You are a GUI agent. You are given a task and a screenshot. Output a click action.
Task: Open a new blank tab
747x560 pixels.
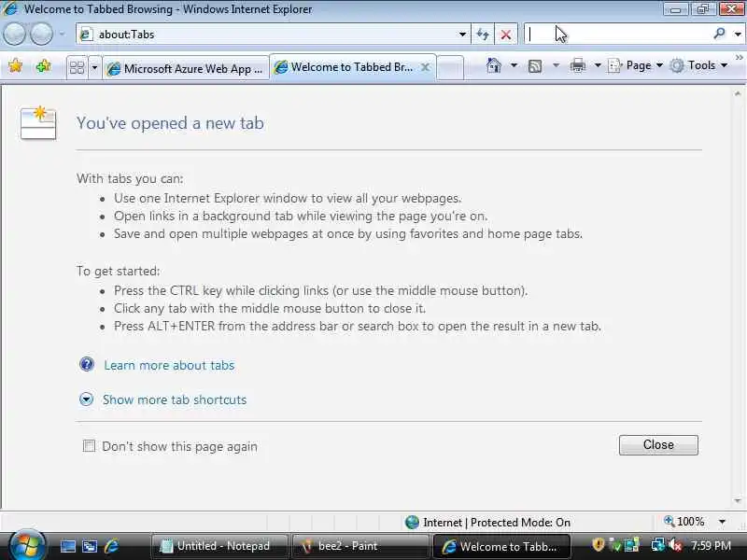click(x=450, y=67)
